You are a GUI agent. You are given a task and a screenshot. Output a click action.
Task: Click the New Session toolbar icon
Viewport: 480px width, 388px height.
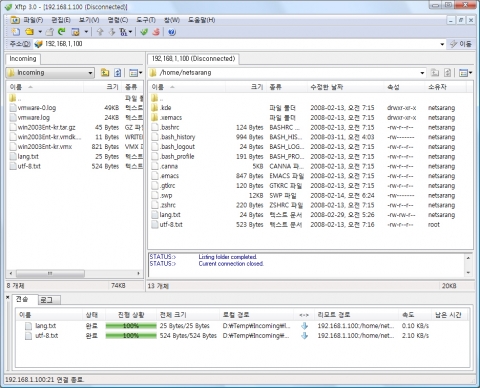[x=16, y=32]
